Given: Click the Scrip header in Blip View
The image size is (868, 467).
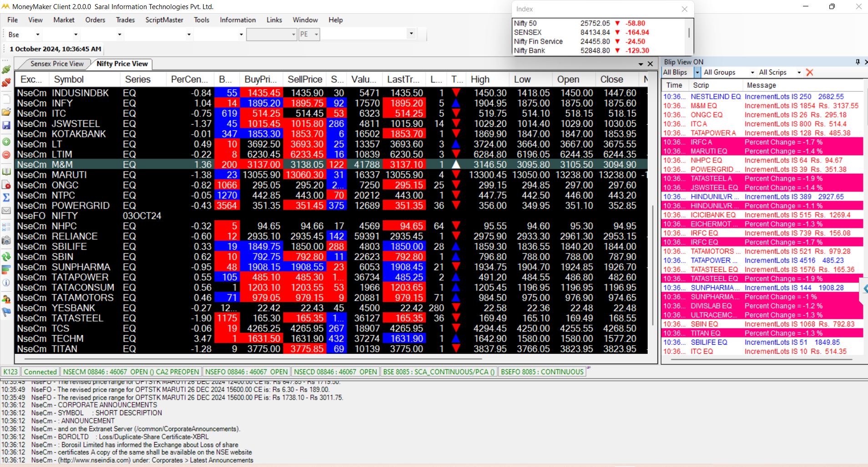Looking at the screenshot, I should click(716, 85).
